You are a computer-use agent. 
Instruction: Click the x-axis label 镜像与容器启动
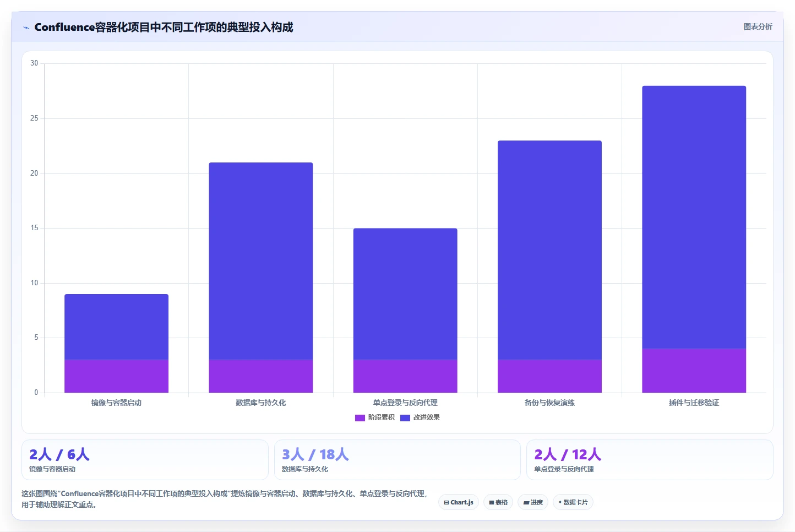click(116, 403)
